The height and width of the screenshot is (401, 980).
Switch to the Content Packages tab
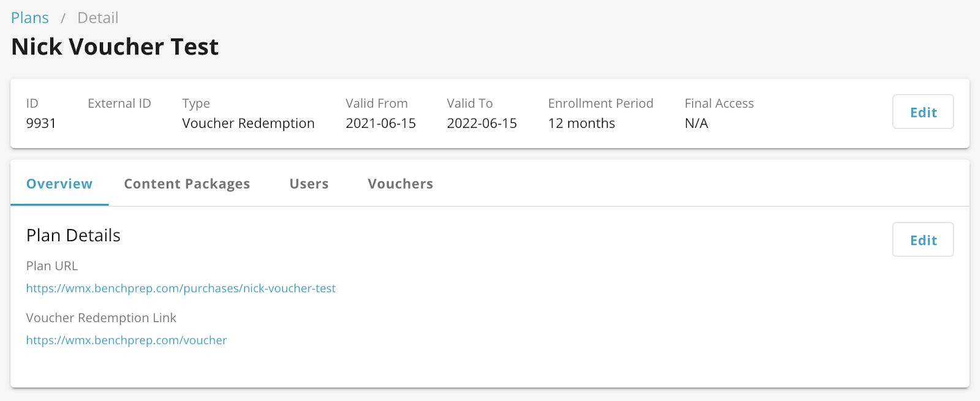click(187, 184)
